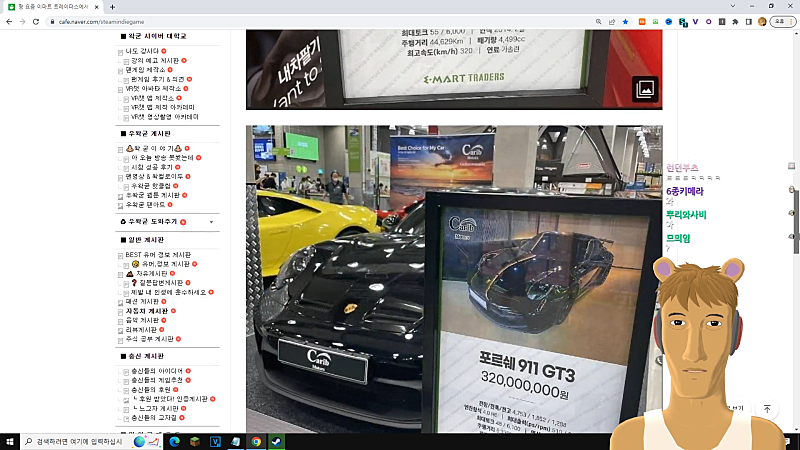Open the BEST 유머 정보 게시판 board
This screenshot has height=450, width=800.
pyautogui.click(x=158, y=255)
